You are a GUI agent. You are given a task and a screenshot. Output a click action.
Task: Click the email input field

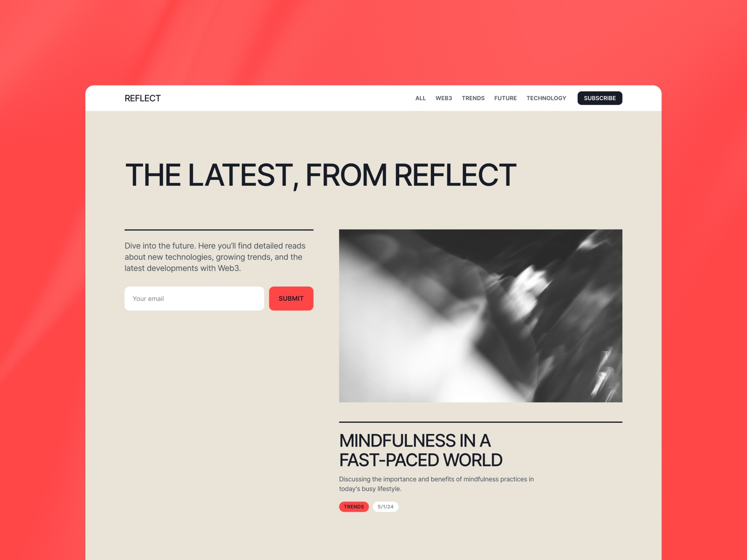tap(194, 299)
